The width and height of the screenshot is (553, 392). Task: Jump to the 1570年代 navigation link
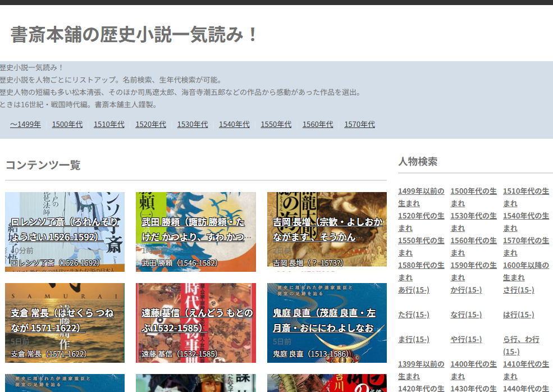tap(359, 125)
